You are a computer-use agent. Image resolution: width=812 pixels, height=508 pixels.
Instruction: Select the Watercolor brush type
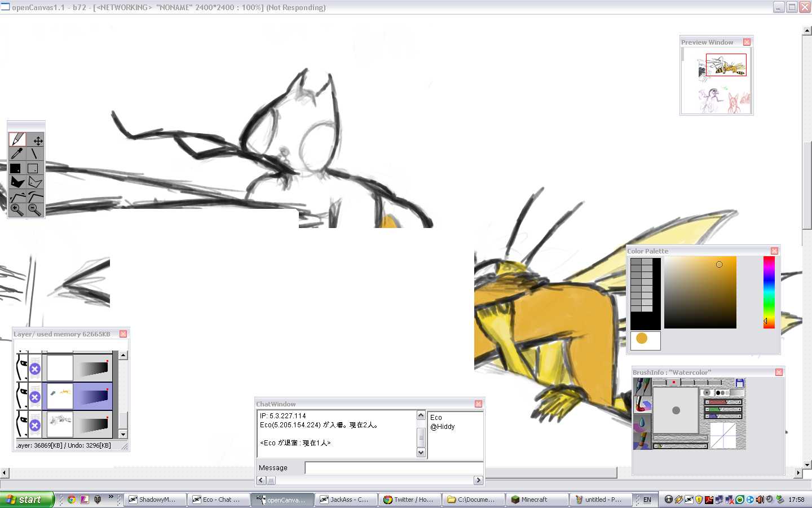[x=642, y=404]
